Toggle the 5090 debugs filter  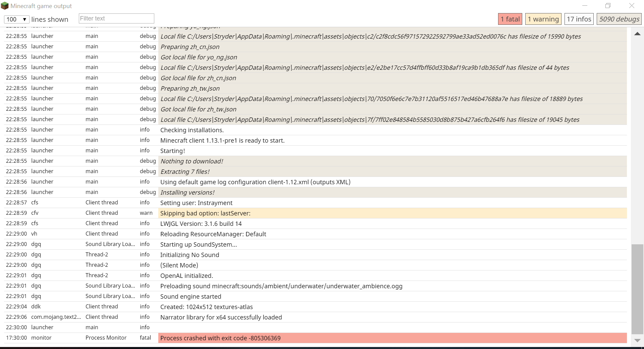click(x=619, y=19)
